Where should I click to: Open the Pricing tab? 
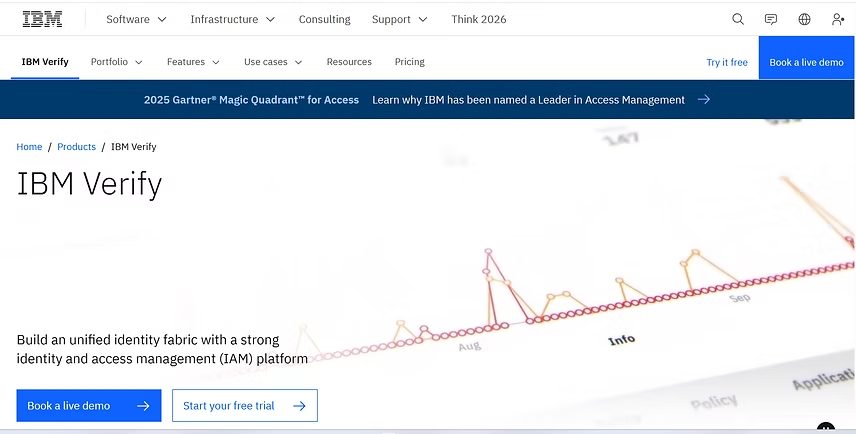point(409,62)
